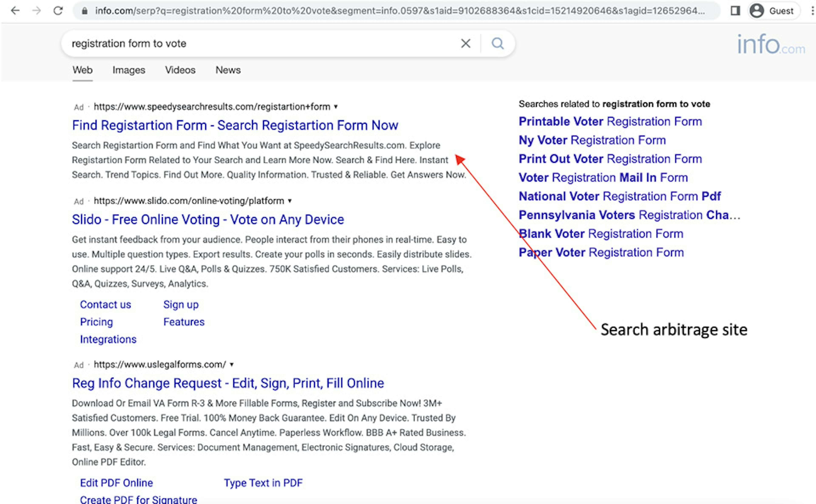Click the browser forward arrow
This screenshot has width=816, height=504.
[36, 11]
